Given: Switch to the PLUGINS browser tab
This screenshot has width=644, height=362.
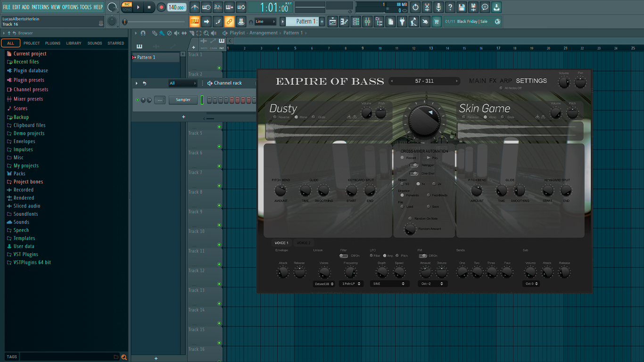Looking at the screenshot, I should tap(52, 43).
